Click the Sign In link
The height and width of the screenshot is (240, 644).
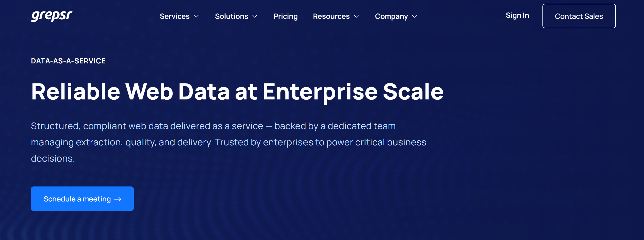tap(517, 15)
